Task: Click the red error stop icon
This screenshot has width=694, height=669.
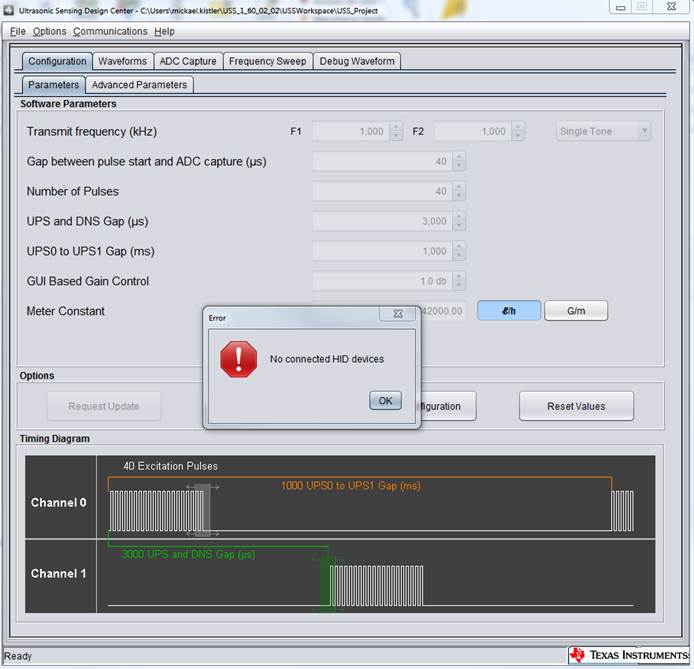Action: point(239,359)
